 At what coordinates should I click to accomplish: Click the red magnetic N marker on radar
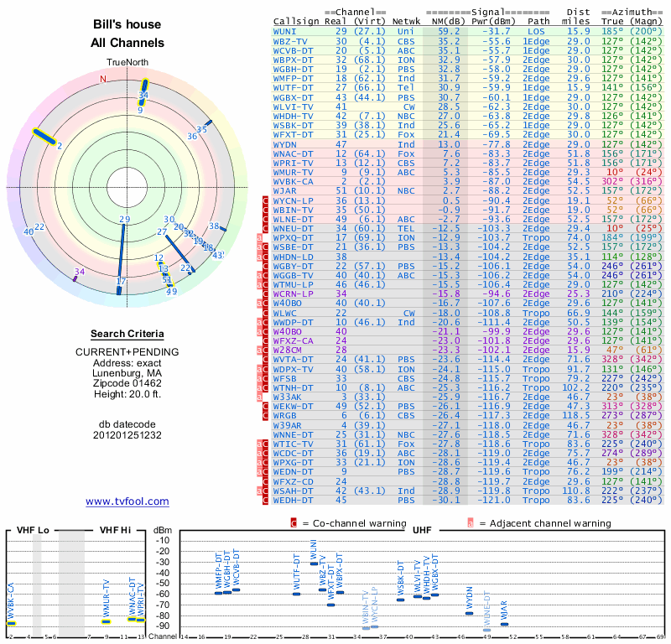[x=103, y=80]
